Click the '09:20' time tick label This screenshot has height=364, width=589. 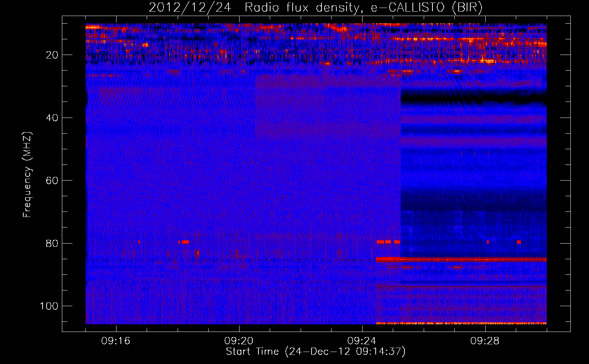click(239, 341)
